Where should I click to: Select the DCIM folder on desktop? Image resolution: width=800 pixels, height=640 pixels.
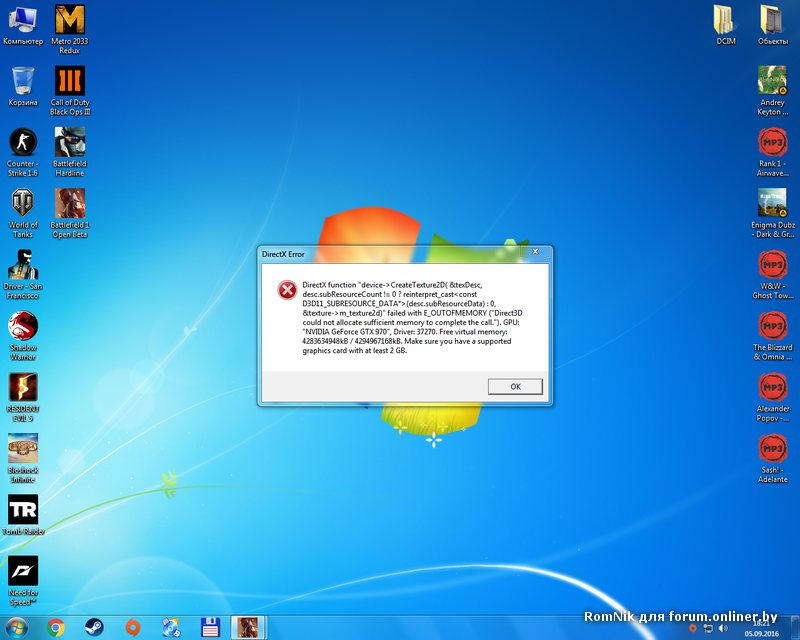[726, 26]
